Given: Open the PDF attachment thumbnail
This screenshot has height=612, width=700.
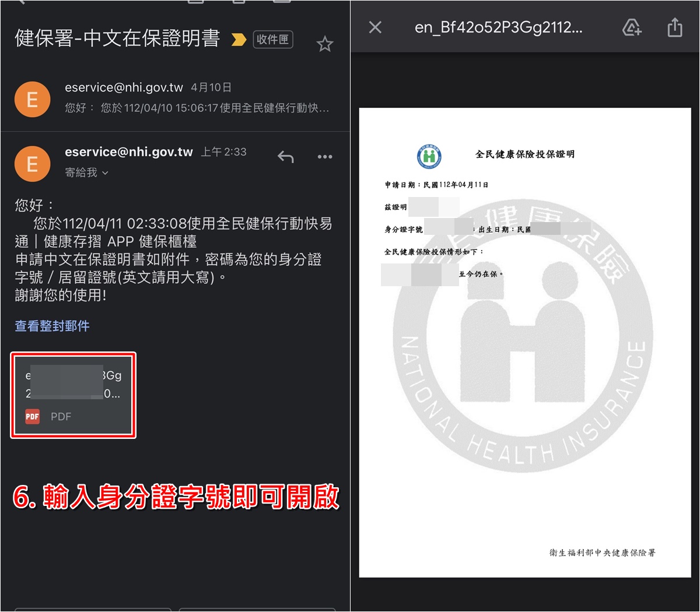Looking at the screenshot, I should point(73,395).
